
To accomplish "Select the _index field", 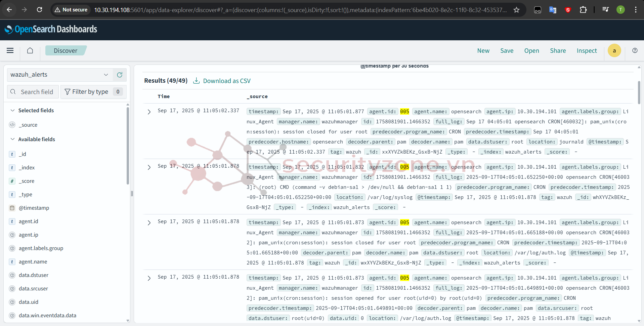I will [x=27, y=167].
